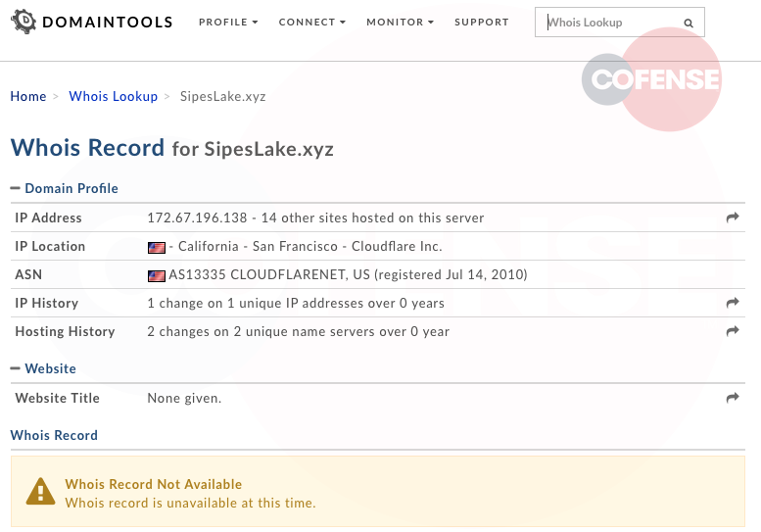Image resolution: width=761 pixels, height=532 pixels.
Task: Click the Whois Record section heading
Action: point(54,435)
